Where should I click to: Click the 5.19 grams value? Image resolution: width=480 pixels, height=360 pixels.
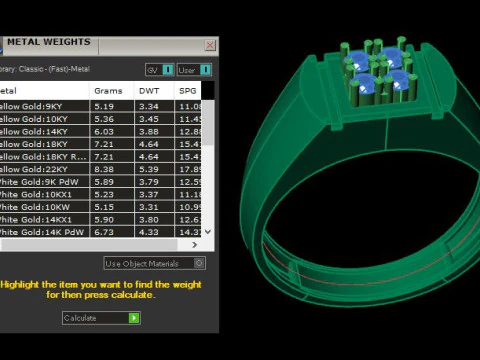point(104,107)
